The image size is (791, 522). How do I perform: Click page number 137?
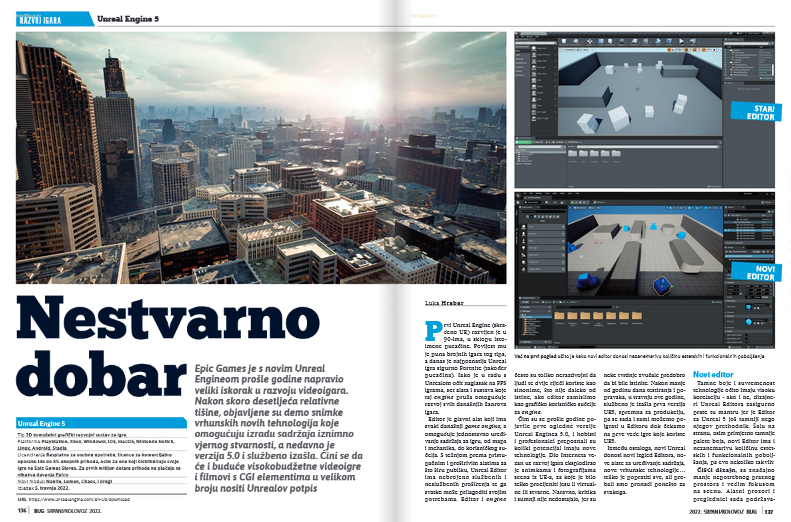point(768,511)
